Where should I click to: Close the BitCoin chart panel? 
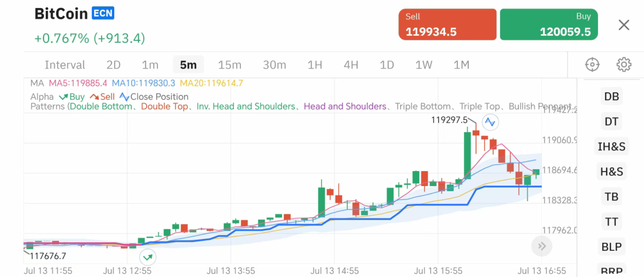[x=624, y=25]
